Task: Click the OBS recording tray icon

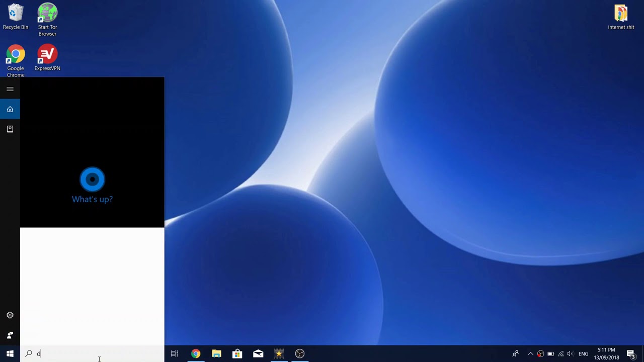Action: 540,354
